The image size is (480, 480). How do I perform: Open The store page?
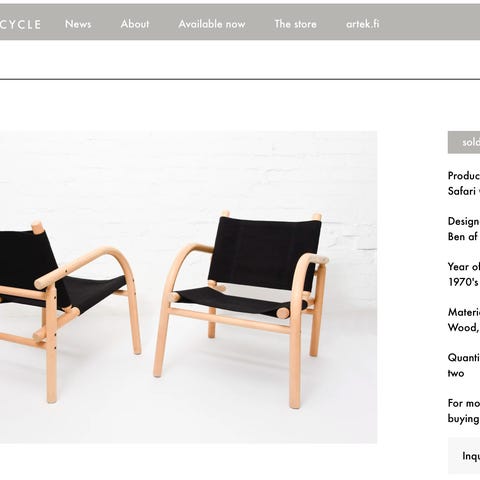point(295,24)
